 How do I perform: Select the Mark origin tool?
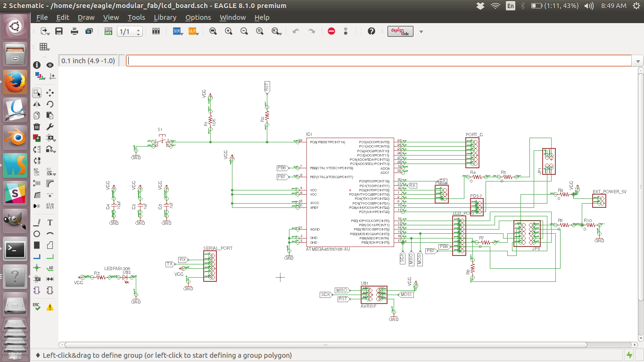(x=52, y=76)
